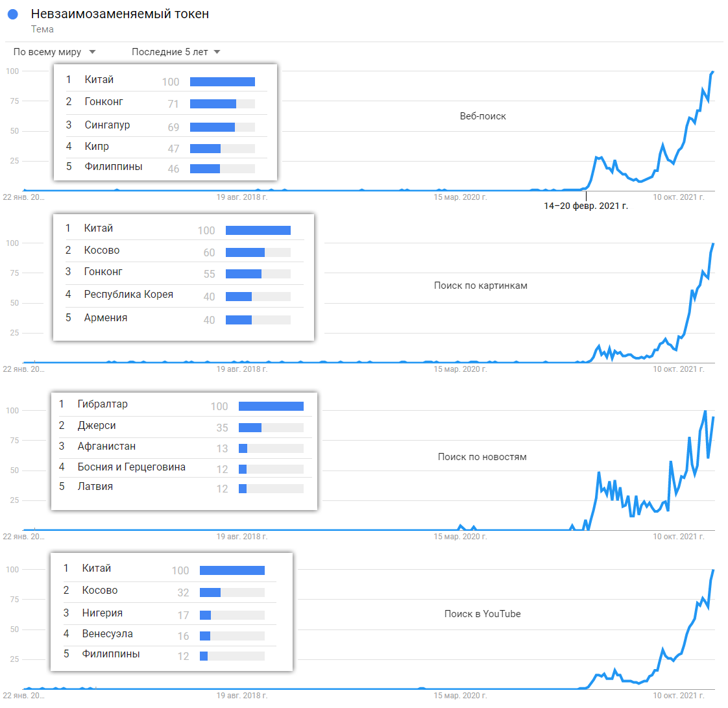Click the arrow next to По всему миру
Image resolution: width=728 pixels, height=708 pixels.
pyautogui.click(x=92, y=52)
